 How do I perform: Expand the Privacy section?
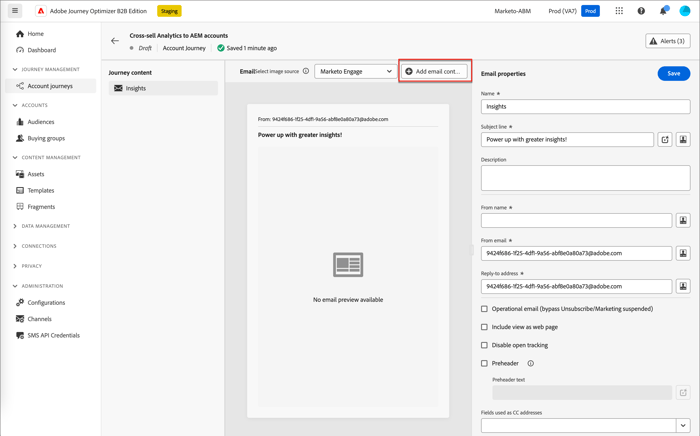click(15, 266)
